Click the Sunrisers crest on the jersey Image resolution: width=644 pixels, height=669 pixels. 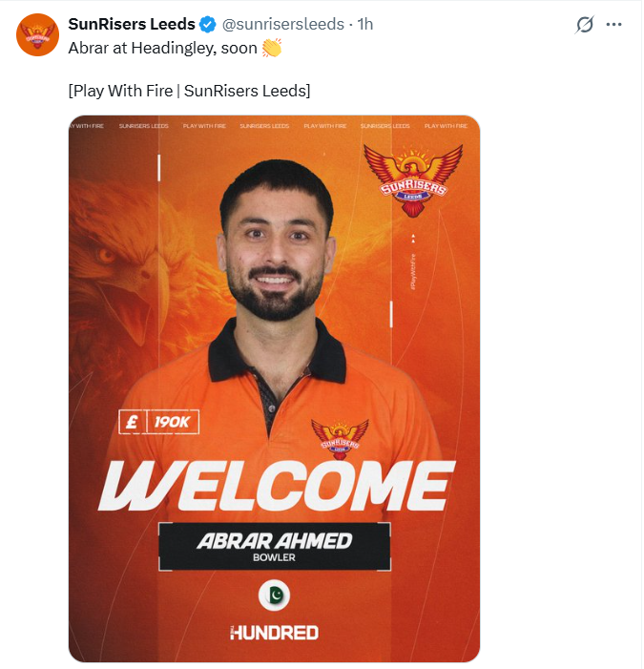340,439
